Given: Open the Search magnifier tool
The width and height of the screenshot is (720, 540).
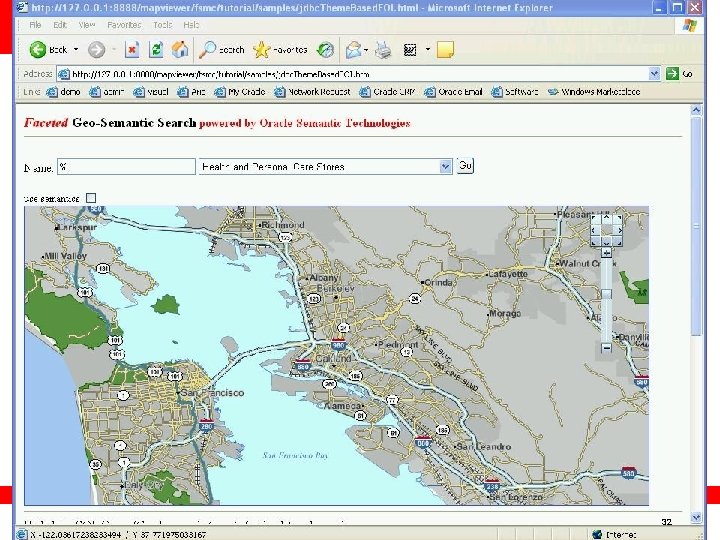Looking at the screenshot, I should tap(207, 50).
